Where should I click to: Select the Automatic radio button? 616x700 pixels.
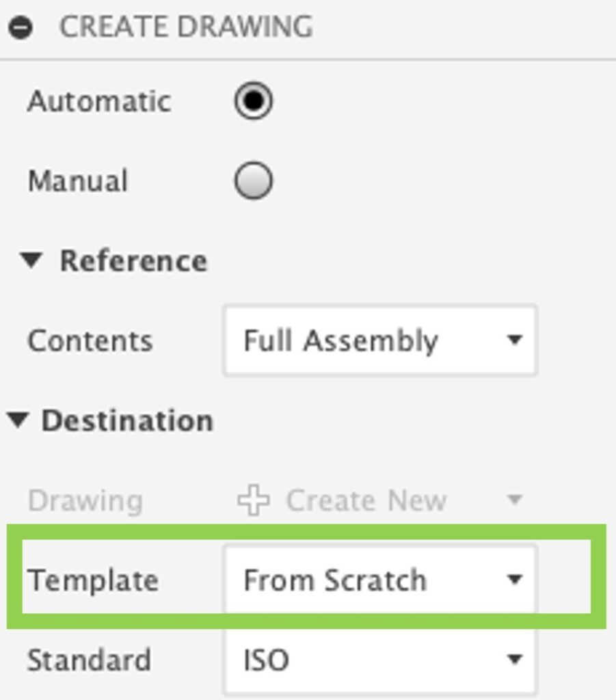point(253,101)
